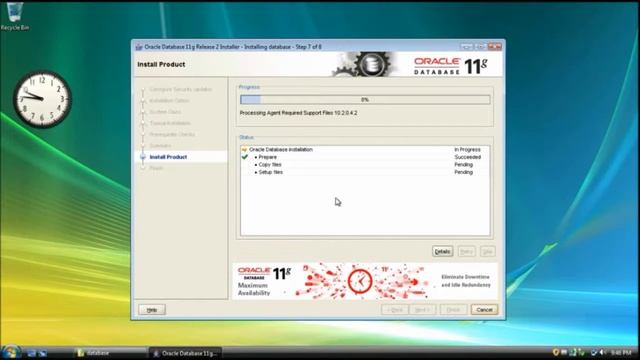
Task: Click Pending status for Setup files
Action: (463, 172)
